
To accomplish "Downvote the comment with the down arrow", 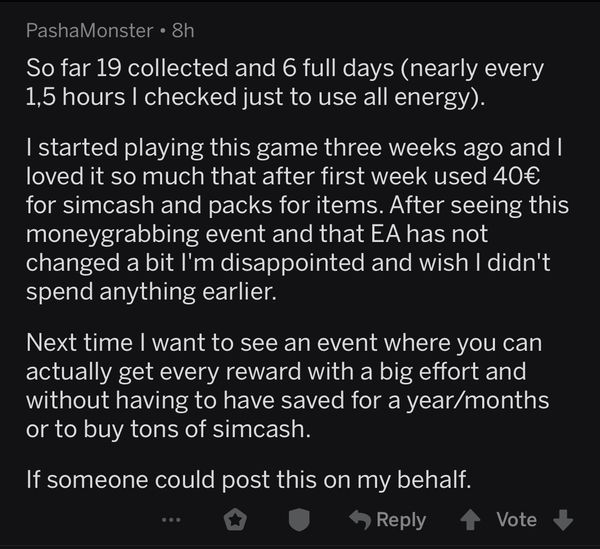I will click(563, 520).
